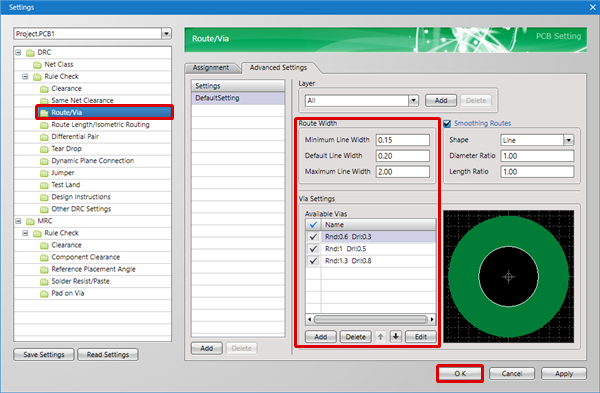Click Add button next to Layer
This screenshot has height=393, width=600.
pyautogui.click(x=441, y=101)
